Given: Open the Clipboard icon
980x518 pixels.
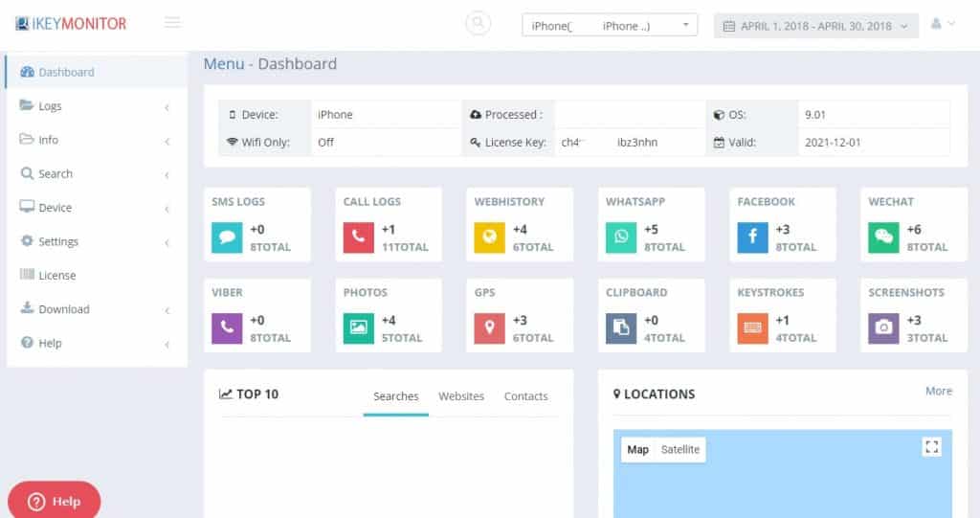Looking at the screenshot, I should [620, 328].
